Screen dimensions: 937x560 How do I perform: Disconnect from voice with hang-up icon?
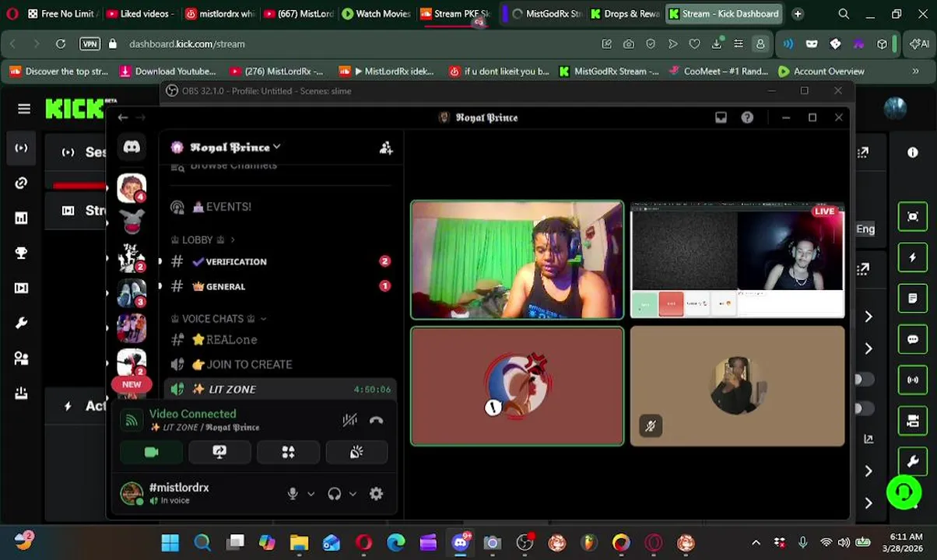[376, 420]
